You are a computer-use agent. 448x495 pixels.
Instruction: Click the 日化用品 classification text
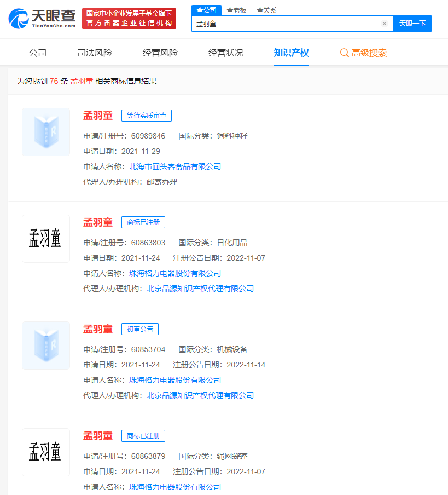pyautogui.click(x=232, y=243)
